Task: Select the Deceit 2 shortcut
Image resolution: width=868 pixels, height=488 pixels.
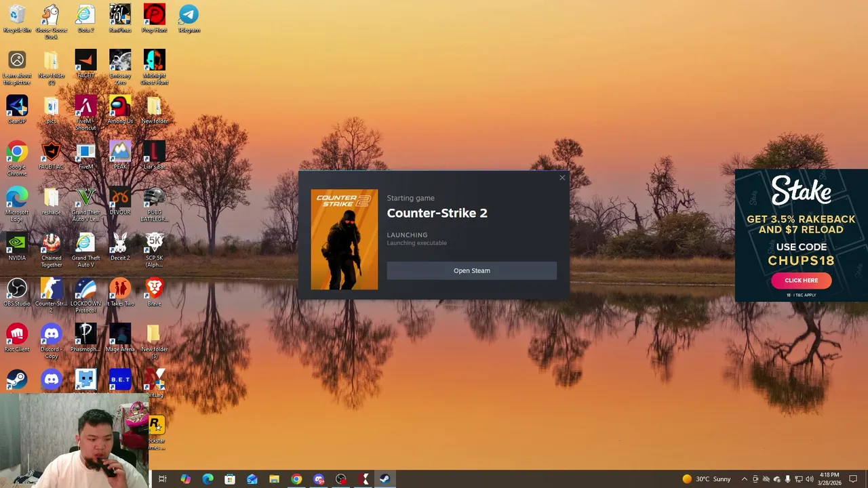Action: [x=120, y=247]
